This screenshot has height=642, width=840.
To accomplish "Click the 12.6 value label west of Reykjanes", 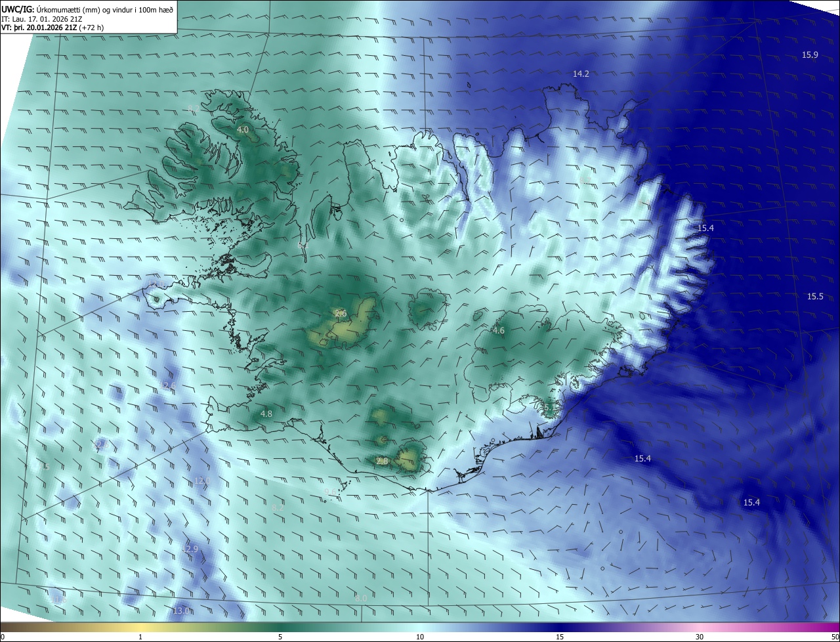I will tap(169, 385).
